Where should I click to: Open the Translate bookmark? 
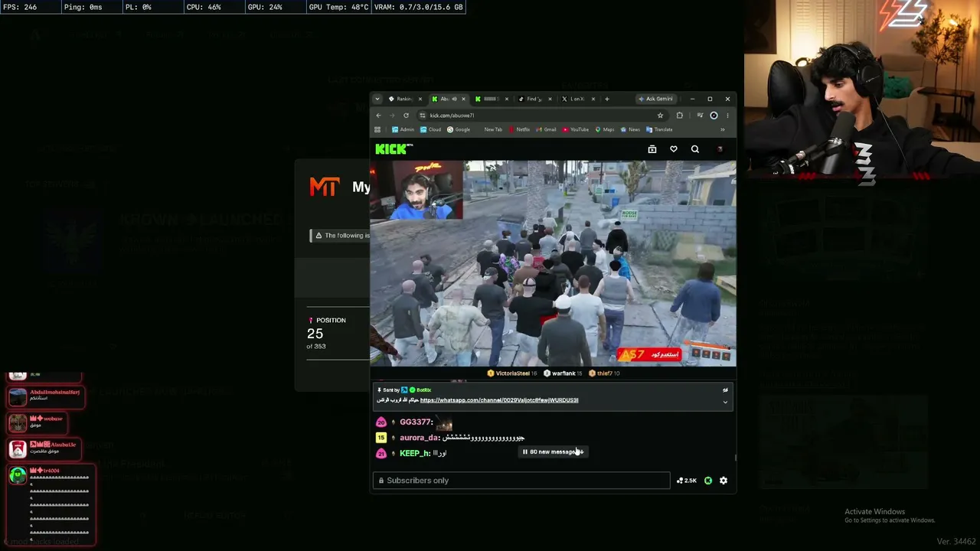(x=659, y=129)
